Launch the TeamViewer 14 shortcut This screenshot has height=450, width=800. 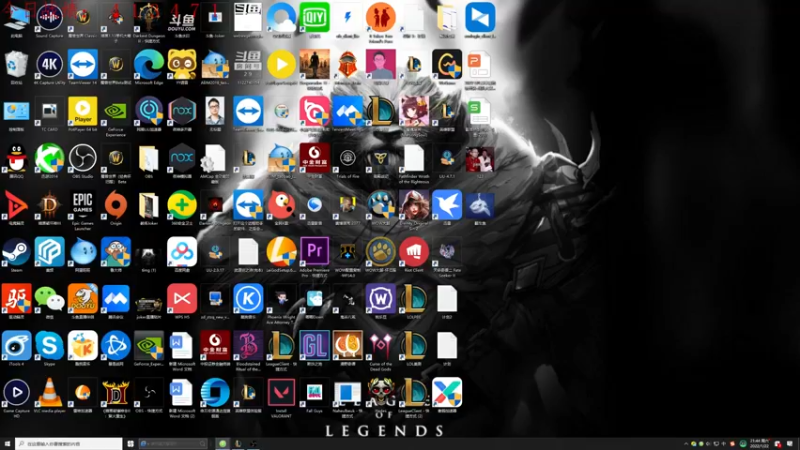[x=83, y=67]
